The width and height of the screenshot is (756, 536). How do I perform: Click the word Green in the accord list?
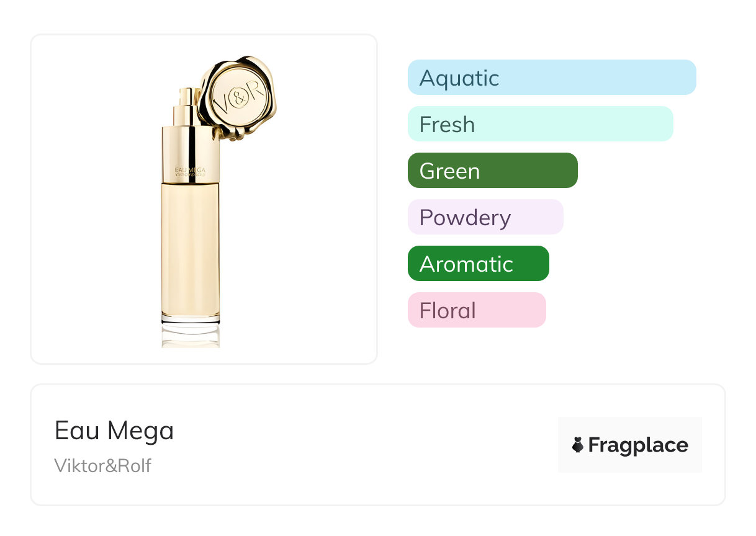pos(449,171)
